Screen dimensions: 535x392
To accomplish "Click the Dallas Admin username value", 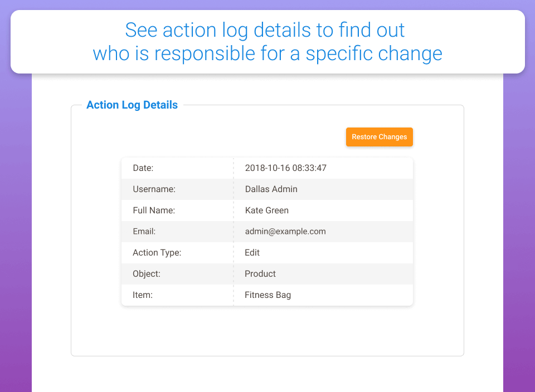I will [x=271, y=189].
